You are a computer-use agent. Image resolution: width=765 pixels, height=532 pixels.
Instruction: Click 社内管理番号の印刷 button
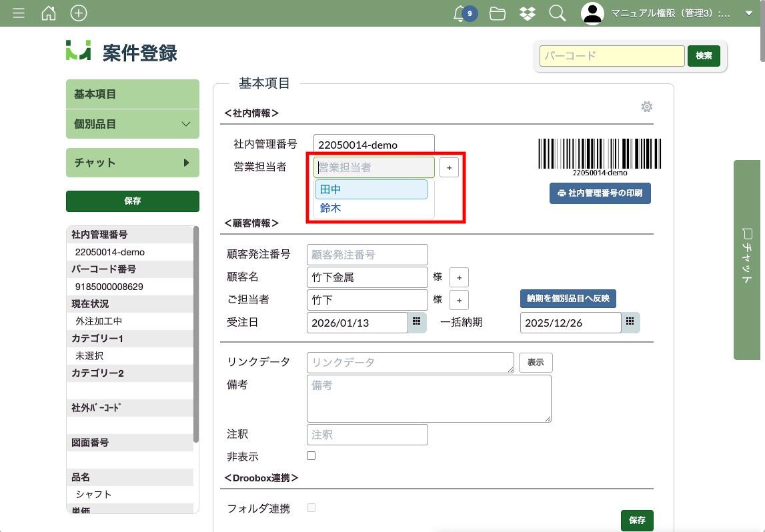pos(600,193)
